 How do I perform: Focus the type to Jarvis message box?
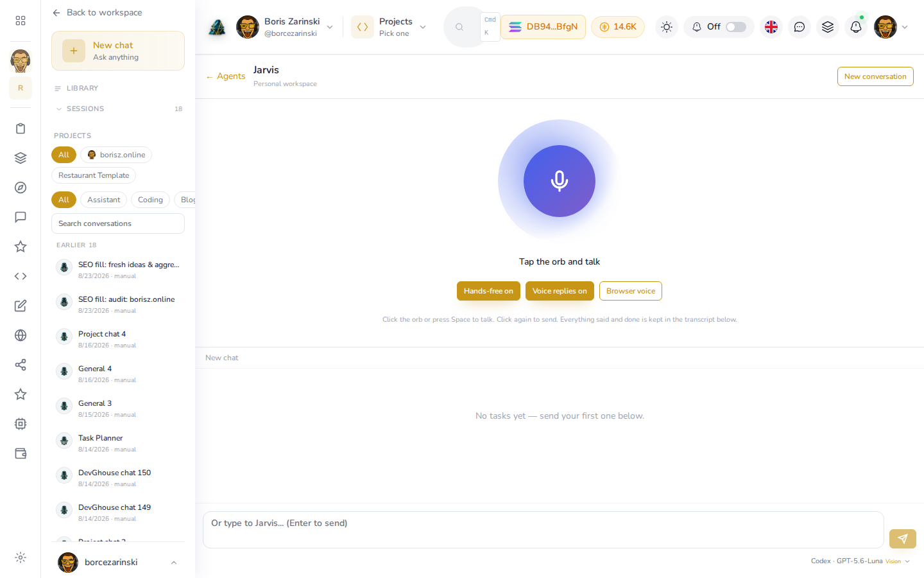[543, 530]
